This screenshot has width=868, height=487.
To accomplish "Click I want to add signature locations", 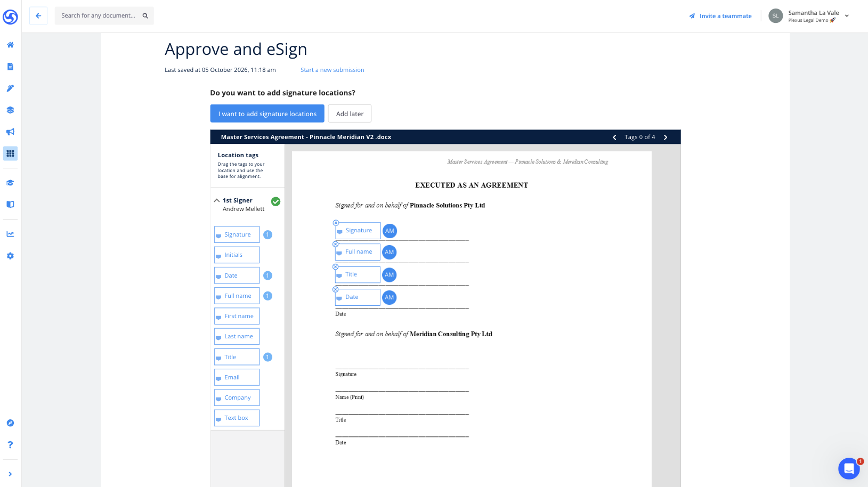I will [267, 113].
